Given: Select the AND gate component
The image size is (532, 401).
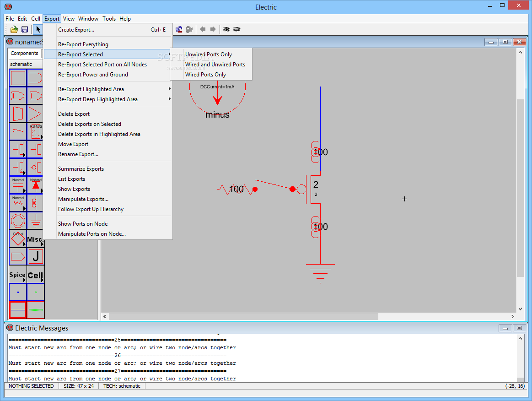Looking at the screenshot, I should [35, 78].
